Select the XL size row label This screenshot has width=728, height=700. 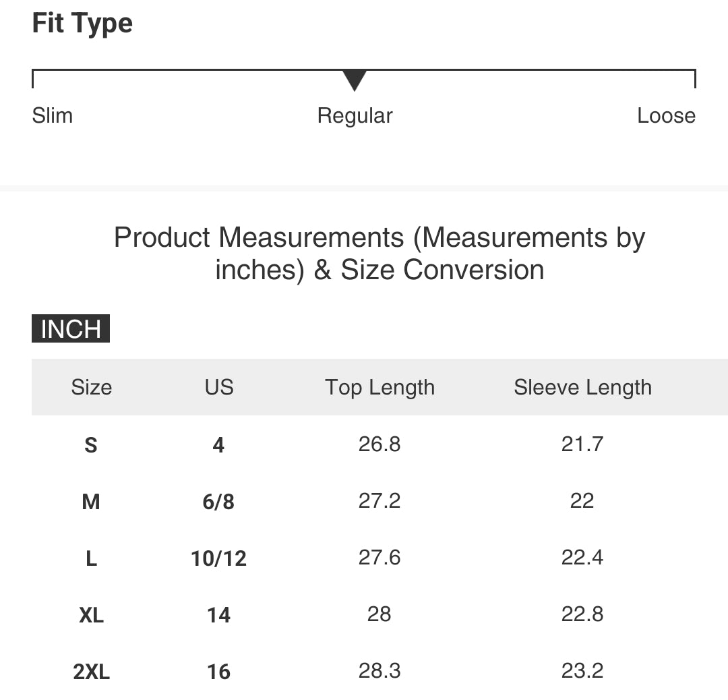point(91,615)
